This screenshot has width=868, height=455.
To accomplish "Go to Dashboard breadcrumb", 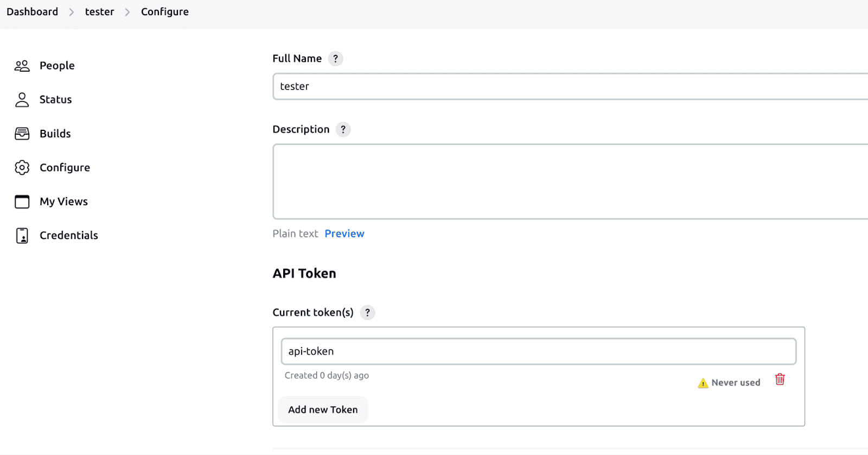I will (x=32, y=12).
